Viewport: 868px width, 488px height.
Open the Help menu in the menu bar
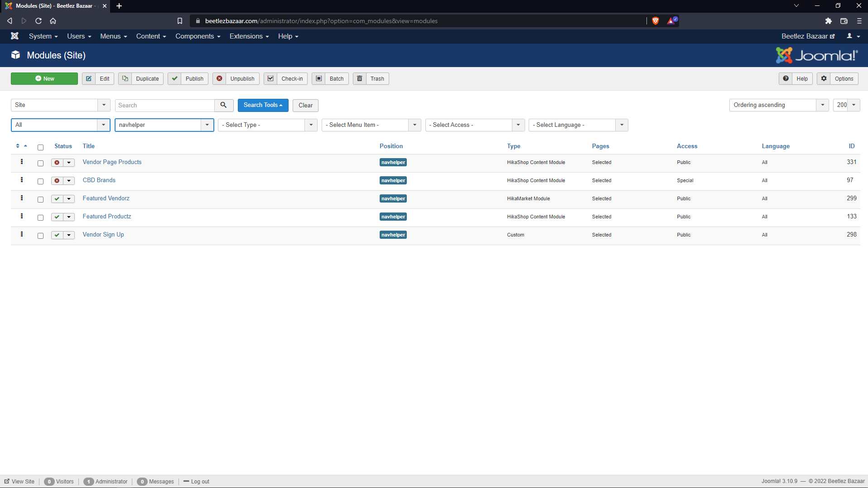(x=288, y=36)
